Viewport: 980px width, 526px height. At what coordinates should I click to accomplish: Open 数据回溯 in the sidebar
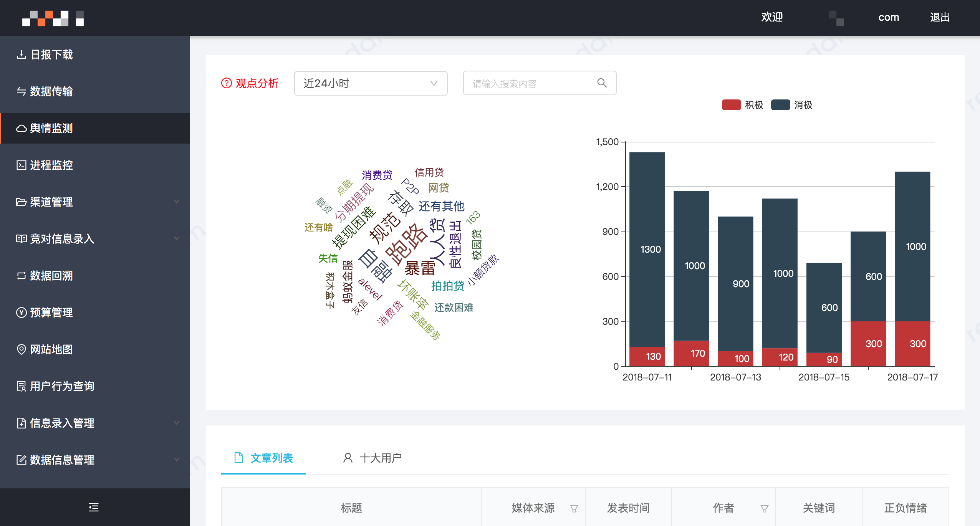point(95,276)
